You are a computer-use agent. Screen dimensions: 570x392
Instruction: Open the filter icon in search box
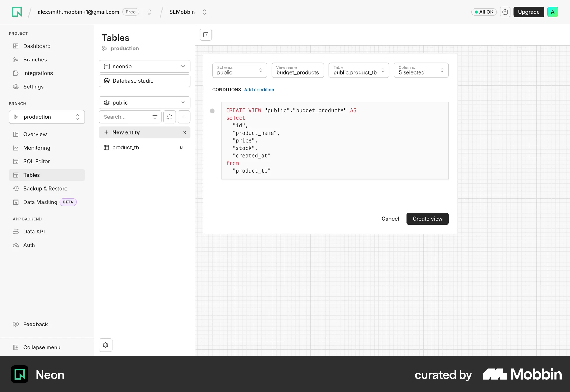coord(155,117)
